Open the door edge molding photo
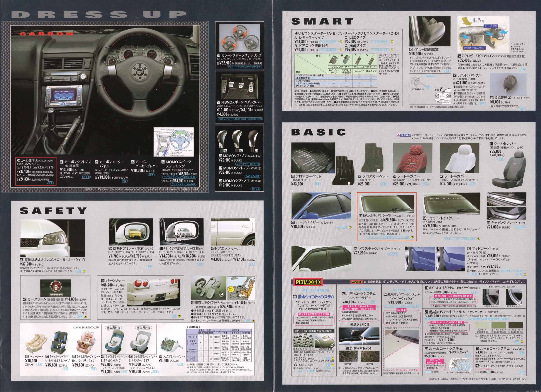The image size is (541, 392). click(233, 232)
